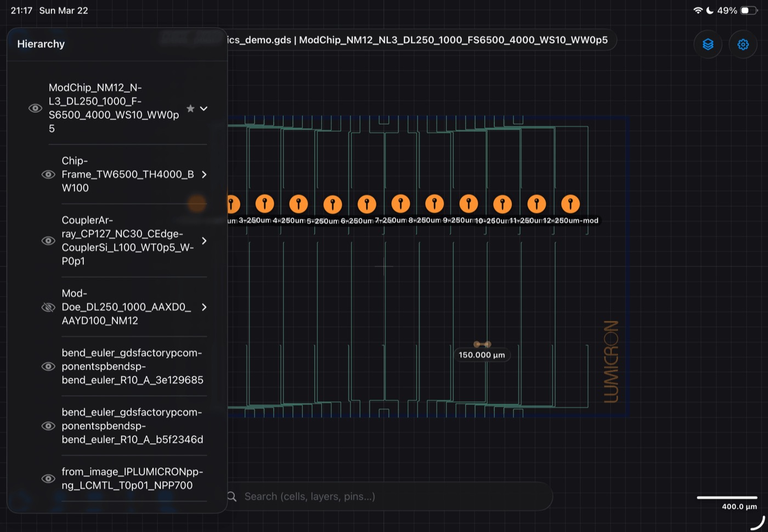Select the CouplerArray_CP127_NC30 row
Screen dimensions: 768x532
point(127,241)
